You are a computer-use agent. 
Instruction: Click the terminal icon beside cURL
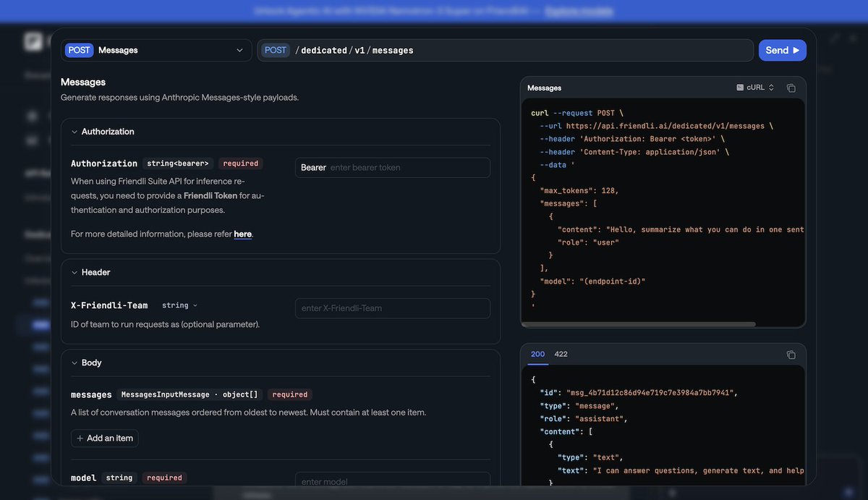(x=740, y=88)
